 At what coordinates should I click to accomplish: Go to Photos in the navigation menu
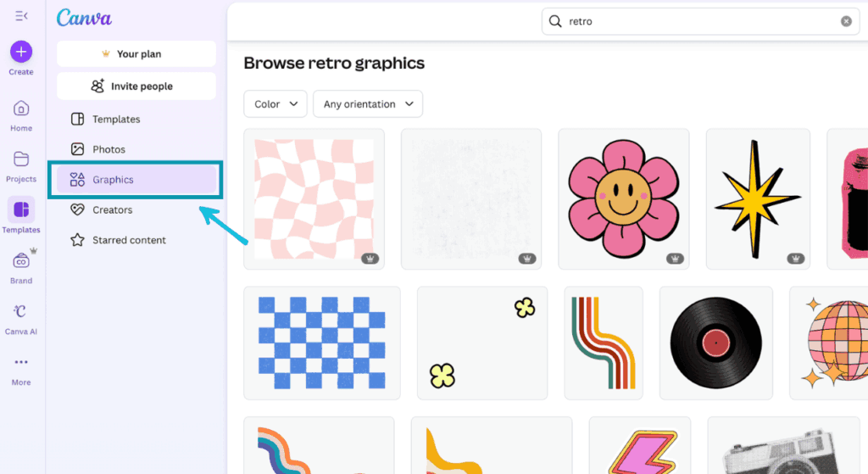tap(108, 149)
